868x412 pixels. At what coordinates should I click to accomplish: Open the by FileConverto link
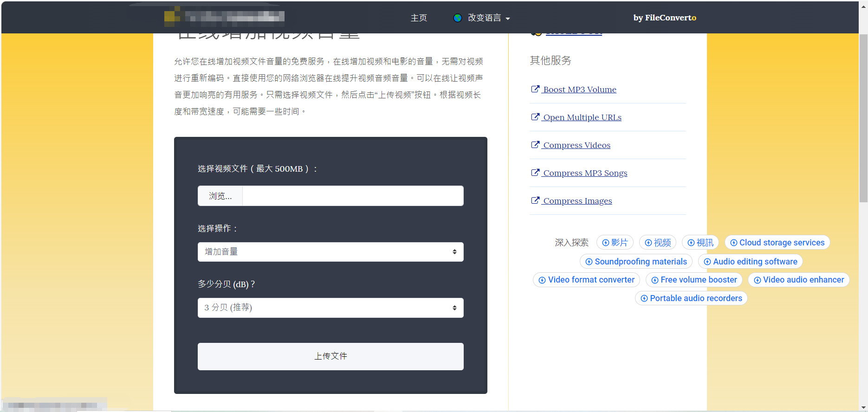pos(665,18)
